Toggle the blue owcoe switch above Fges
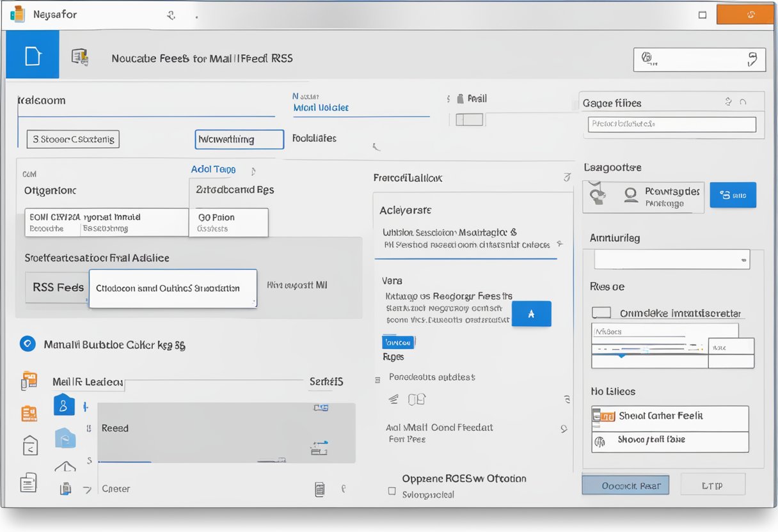This screenshot has height=532, width=778. 399,341
